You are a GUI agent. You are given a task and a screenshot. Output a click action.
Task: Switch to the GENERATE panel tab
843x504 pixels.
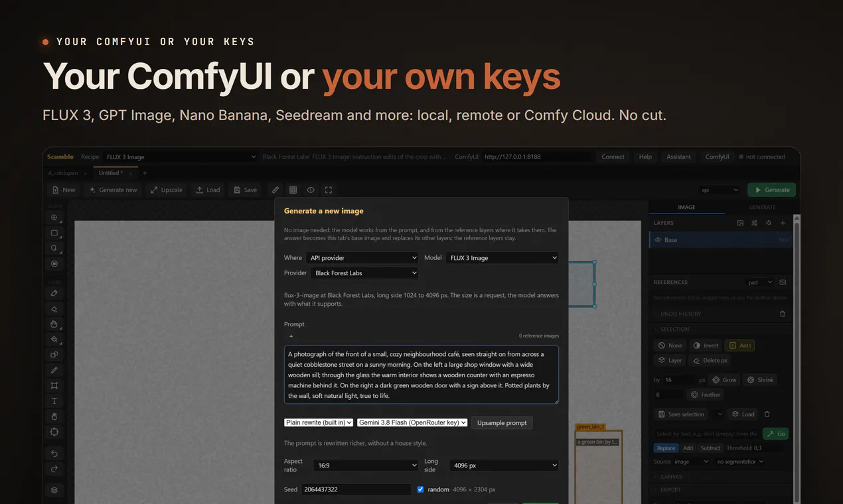pos(762,207)
